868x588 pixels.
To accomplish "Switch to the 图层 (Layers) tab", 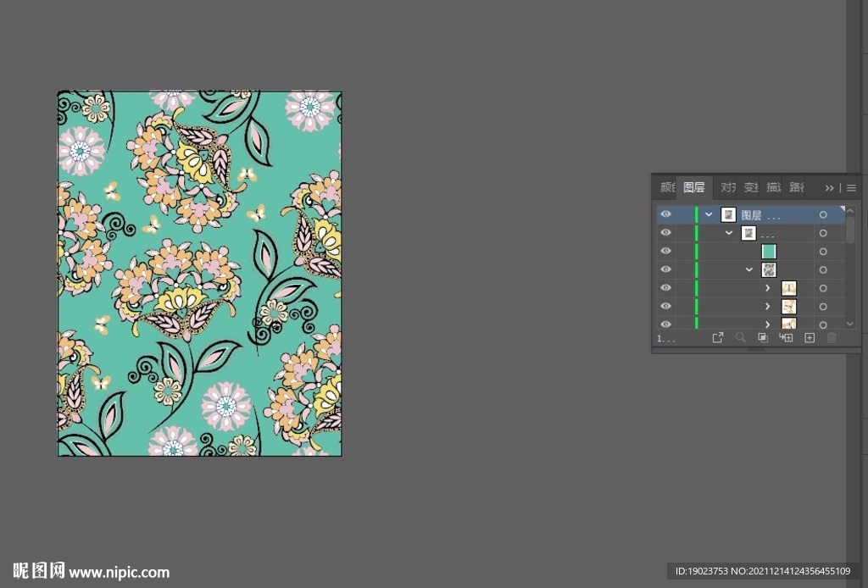I will 693,188.
